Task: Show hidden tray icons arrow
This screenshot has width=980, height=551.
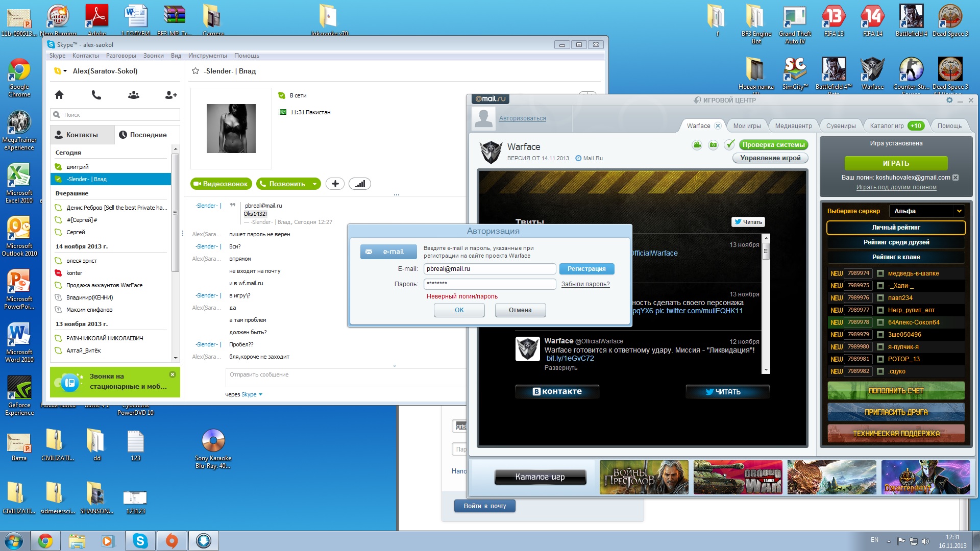Action: 889,541
